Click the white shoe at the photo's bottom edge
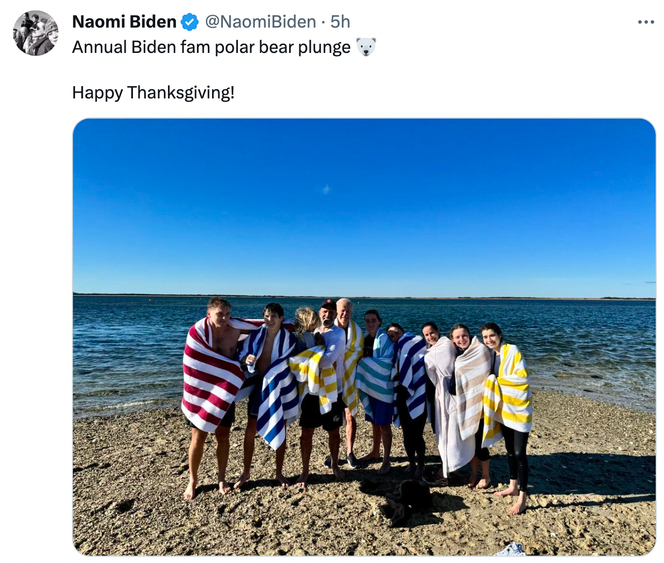This screenshot has width=664, height=563. (x=510, y=549)
